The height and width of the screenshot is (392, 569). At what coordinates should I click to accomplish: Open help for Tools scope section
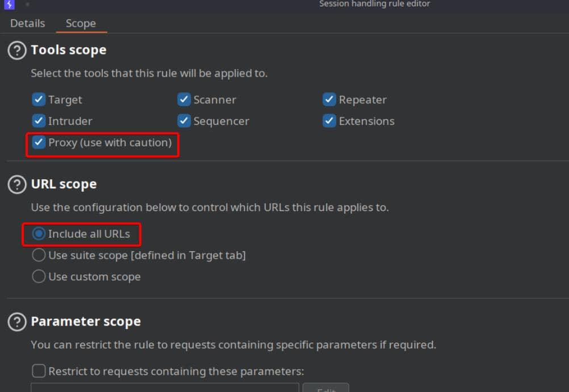(17, 50)
